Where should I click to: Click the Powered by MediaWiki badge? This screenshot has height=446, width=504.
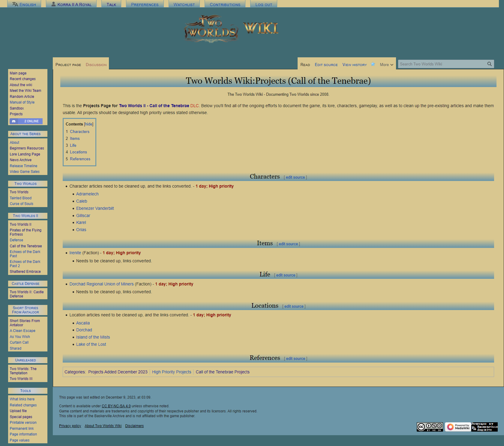[x=457, y=427]
